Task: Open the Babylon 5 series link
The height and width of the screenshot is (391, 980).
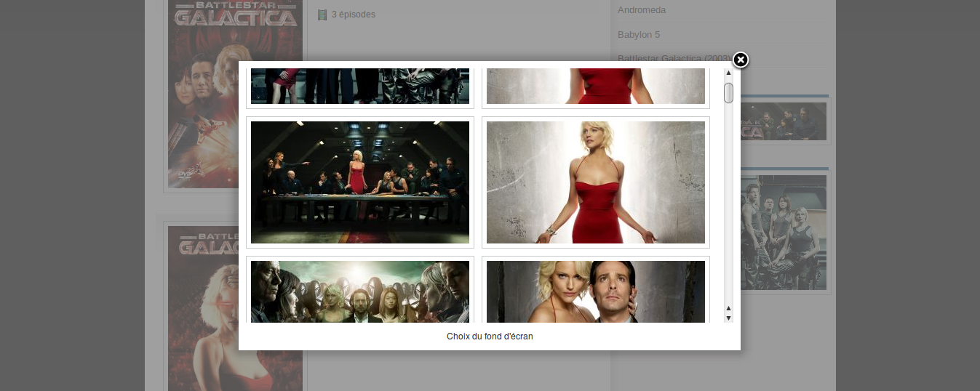Action: [639, 35]
